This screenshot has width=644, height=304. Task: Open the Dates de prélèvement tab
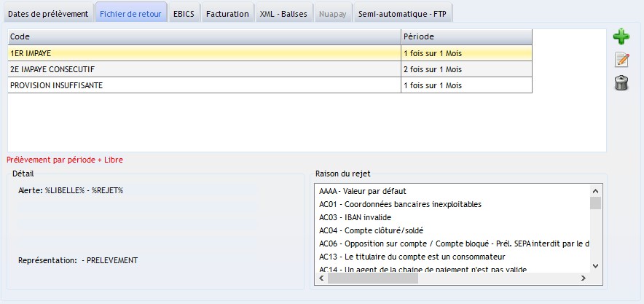48,13
